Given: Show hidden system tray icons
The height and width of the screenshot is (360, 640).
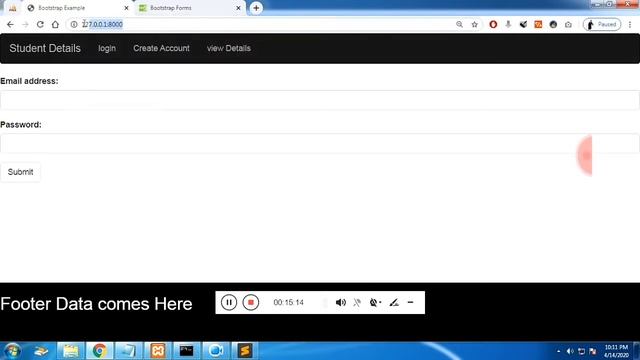Looking at the screenshot, I should click(x=558, y=351).
